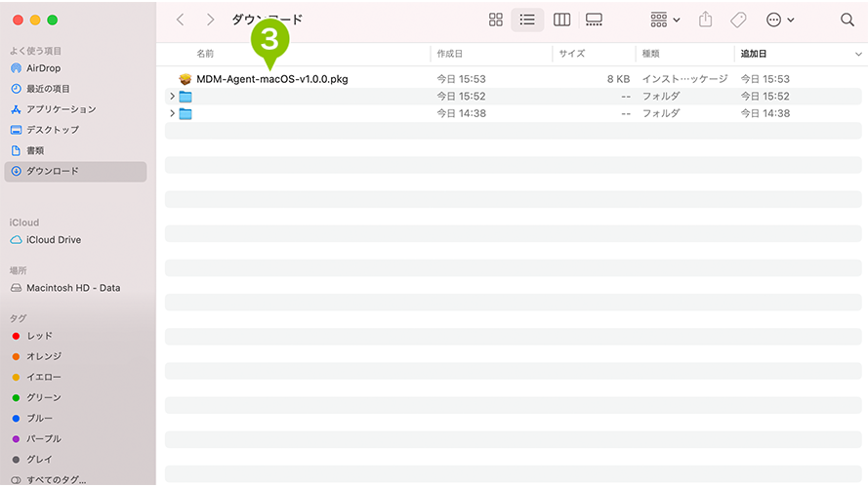Screen dimensions: 868x488
Task: Switch to list view
Action: 527,20
